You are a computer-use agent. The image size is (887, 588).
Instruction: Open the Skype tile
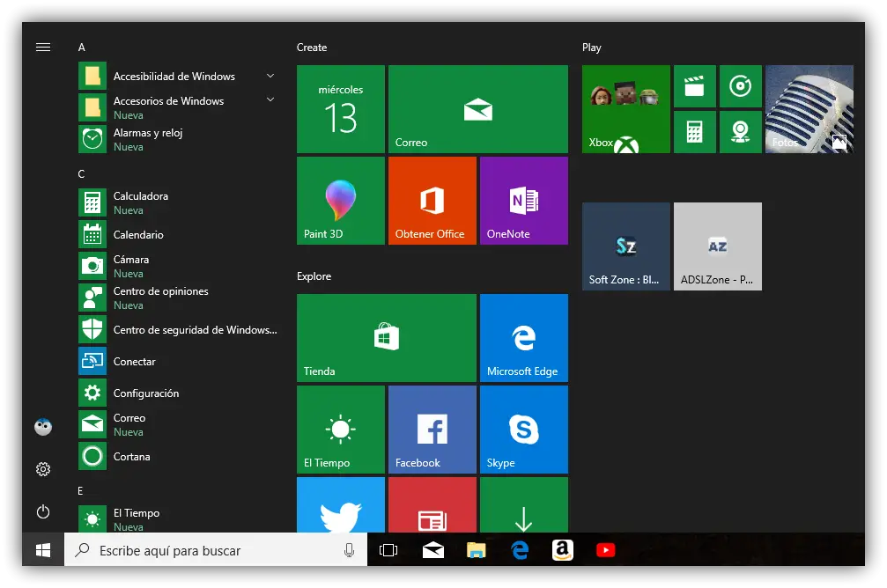(523, 430)
